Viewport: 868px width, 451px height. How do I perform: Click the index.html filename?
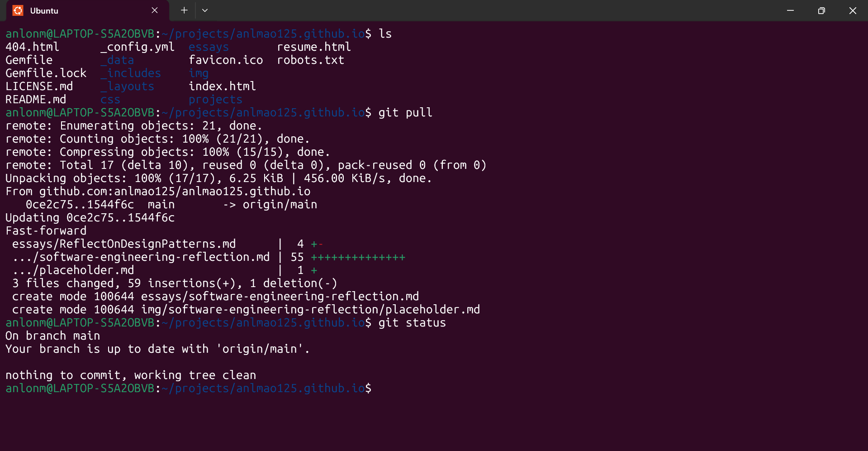coord(222,86)
